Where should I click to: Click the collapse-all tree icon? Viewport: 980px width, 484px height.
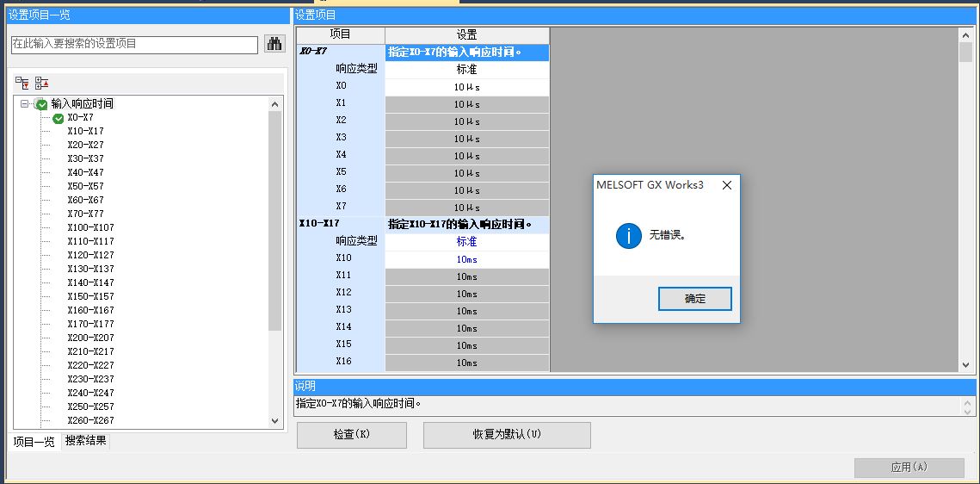coord(42,84)
